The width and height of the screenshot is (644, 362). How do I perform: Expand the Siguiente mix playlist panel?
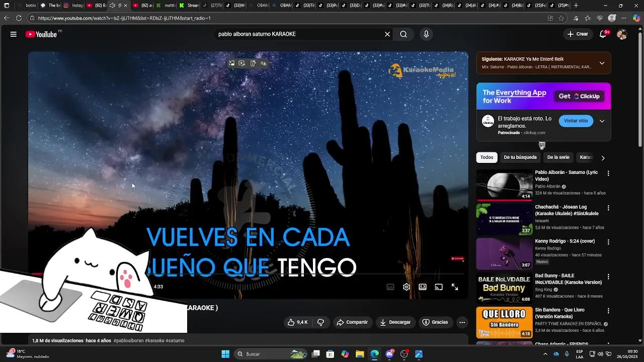click(x=602, y=63)
